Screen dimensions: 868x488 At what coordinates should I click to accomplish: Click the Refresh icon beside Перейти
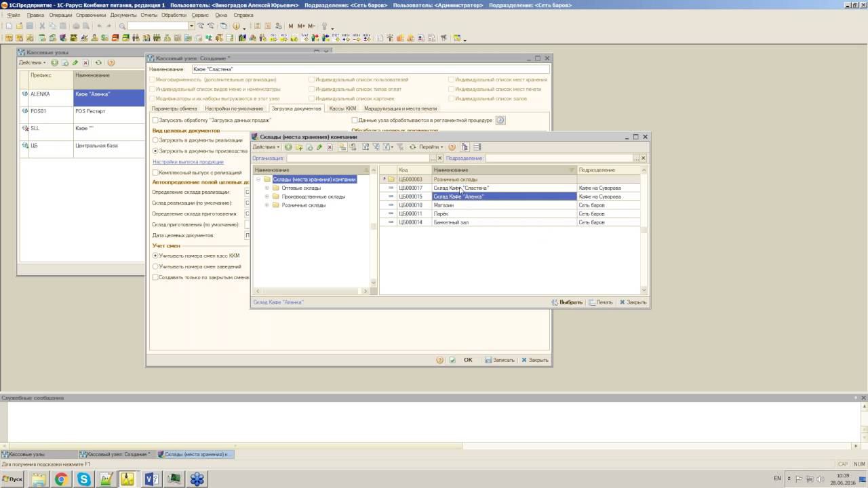(x=412, y=147)
